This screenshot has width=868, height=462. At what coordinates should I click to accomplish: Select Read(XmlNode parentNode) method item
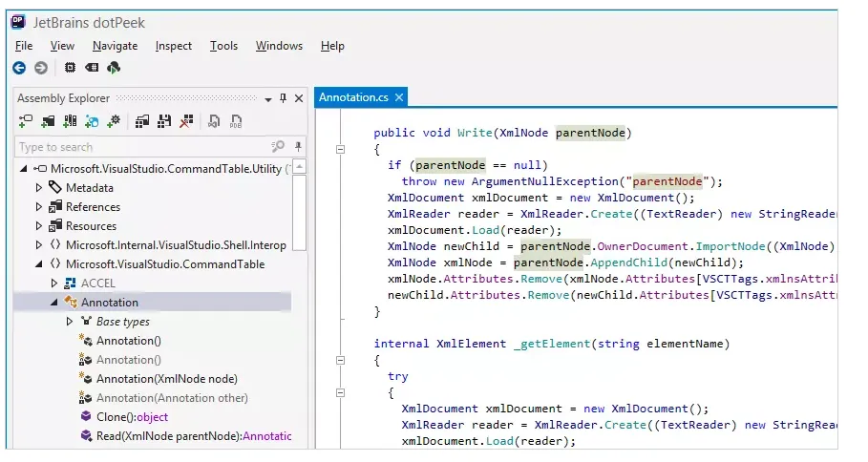coord(194,436)
